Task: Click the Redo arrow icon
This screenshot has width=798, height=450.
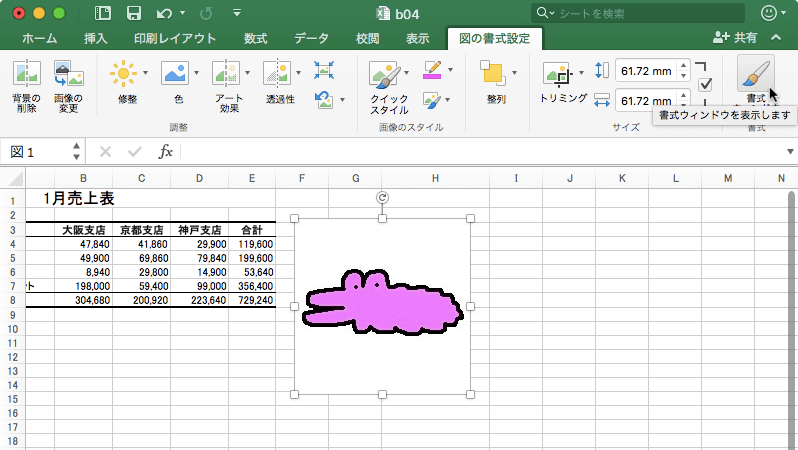Action: (206, 13)
